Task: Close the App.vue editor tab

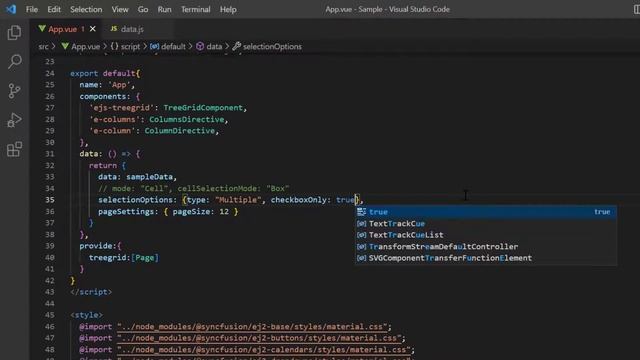Action: pos(93,29)
